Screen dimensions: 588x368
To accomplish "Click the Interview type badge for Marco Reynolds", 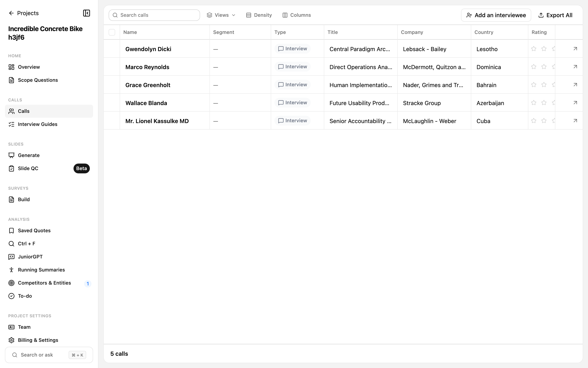I will coord(293,67).
